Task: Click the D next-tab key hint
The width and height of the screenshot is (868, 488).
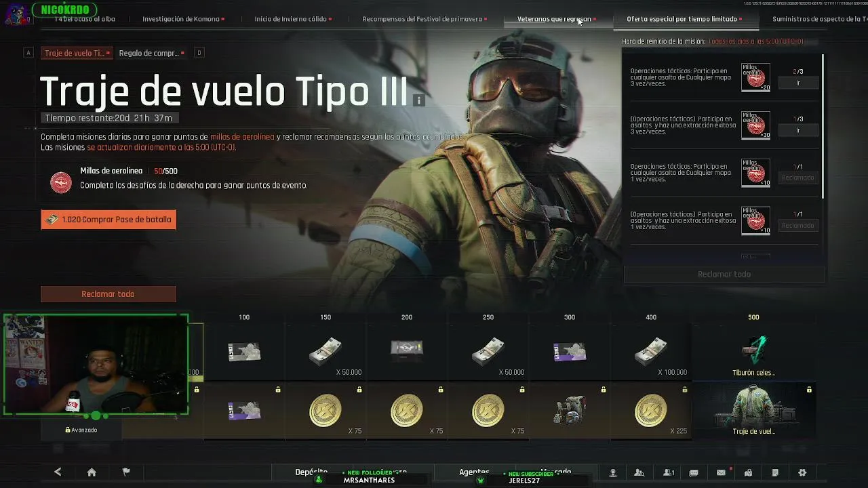Action: pos(199,53)
